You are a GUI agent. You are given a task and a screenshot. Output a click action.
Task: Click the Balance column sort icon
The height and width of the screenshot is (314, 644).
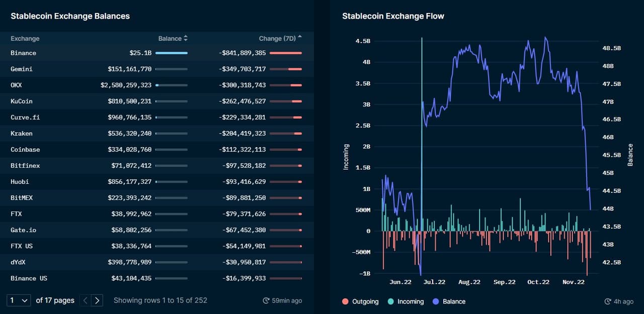coord(186,39)
